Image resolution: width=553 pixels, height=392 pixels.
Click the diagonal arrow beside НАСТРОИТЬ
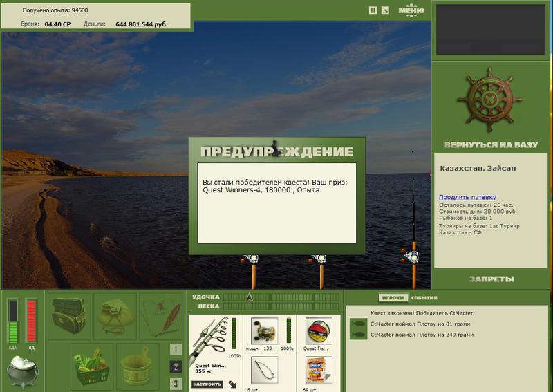(233, 384)
